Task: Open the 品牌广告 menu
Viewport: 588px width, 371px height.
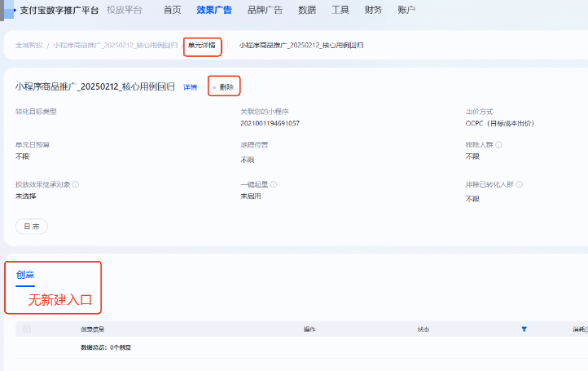Action: tap(265, 10)
